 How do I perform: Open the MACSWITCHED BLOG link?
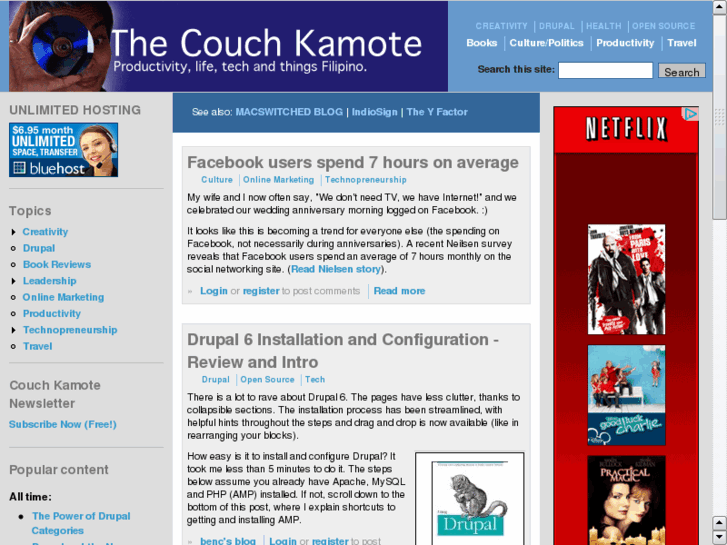[289, 112]
